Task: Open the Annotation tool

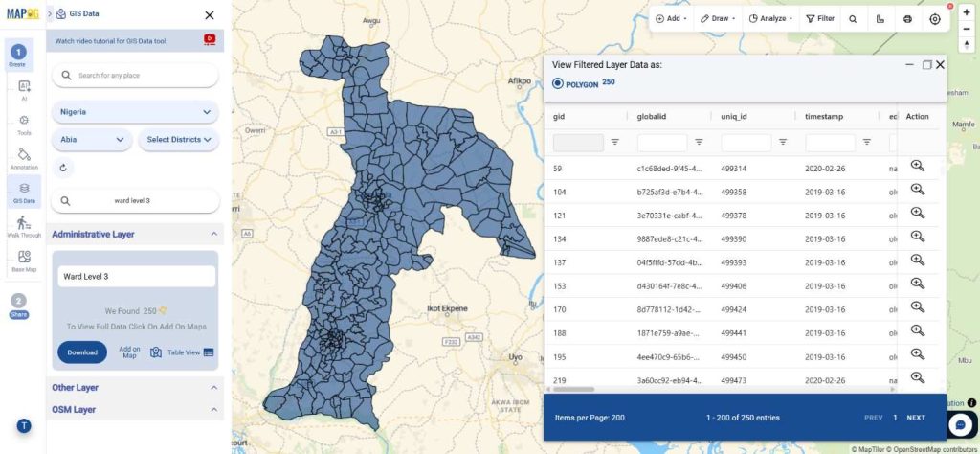Action: [24, 158]
